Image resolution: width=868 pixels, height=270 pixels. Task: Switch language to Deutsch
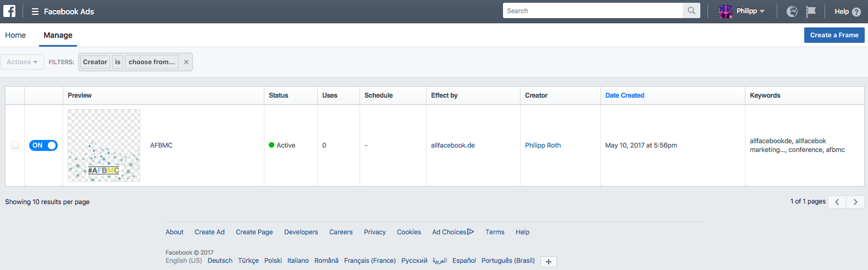(x=220, y=261)
